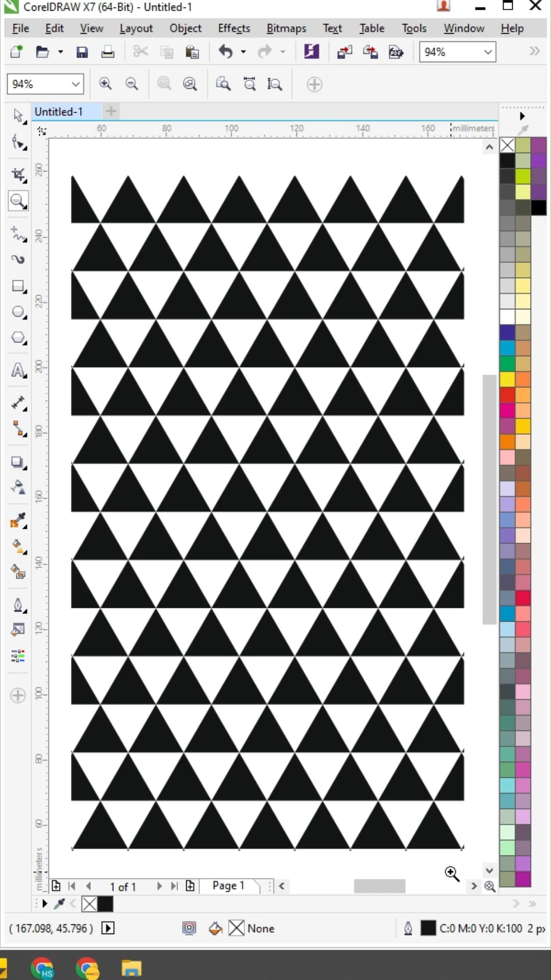This screenshot has height=980, width=551.
Task: Click the Undo arrow icon
Action: [226, 52]
